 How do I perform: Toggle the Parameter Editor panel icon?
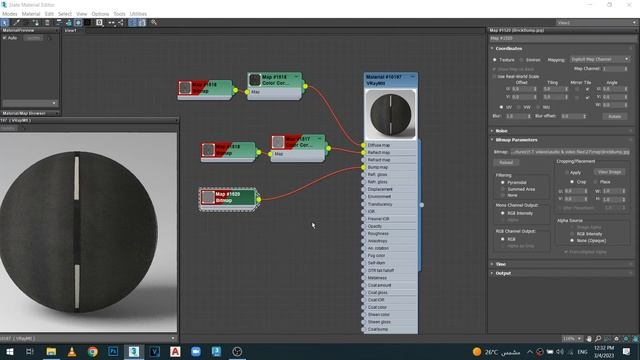point(142,23)
